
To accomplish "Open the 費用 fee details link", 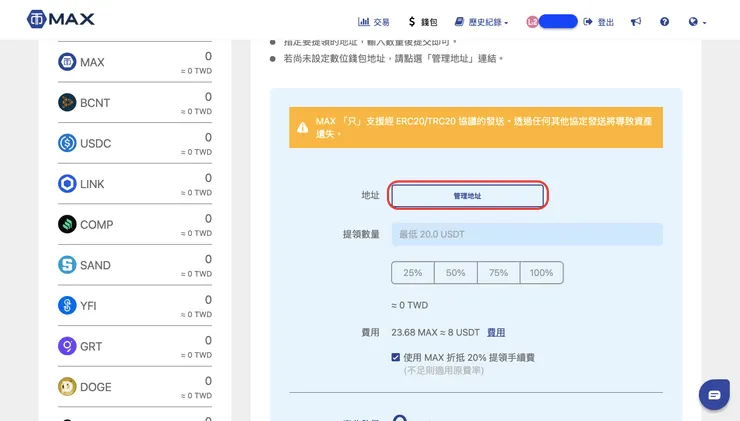I will (496, 332).
